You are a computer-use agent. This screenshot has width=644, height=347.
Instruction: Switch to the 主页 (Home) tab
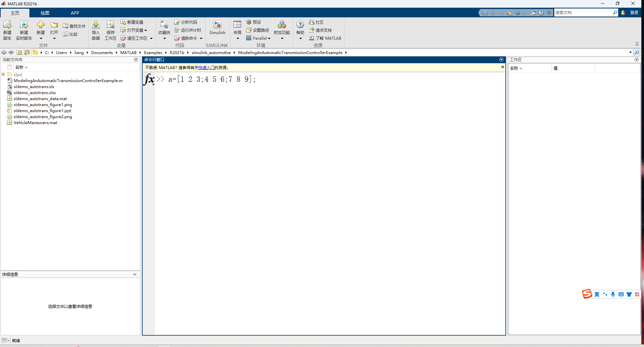pyautogui.click(x=15, y=13)
